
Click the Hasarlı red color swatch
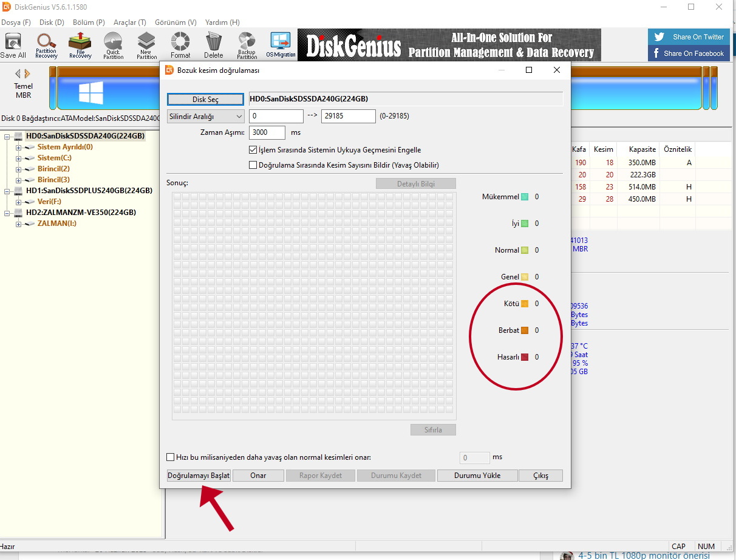(x=525, y=357)
